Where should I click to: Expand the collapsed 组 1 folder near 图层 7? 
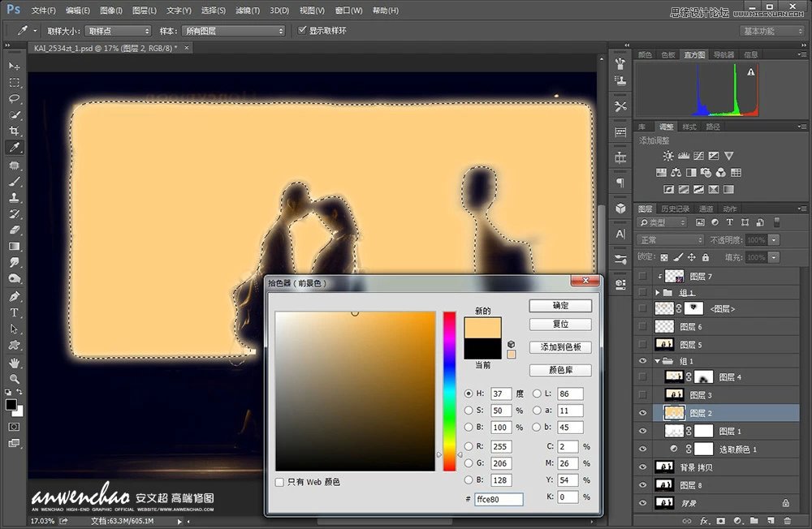click(658, 293)
